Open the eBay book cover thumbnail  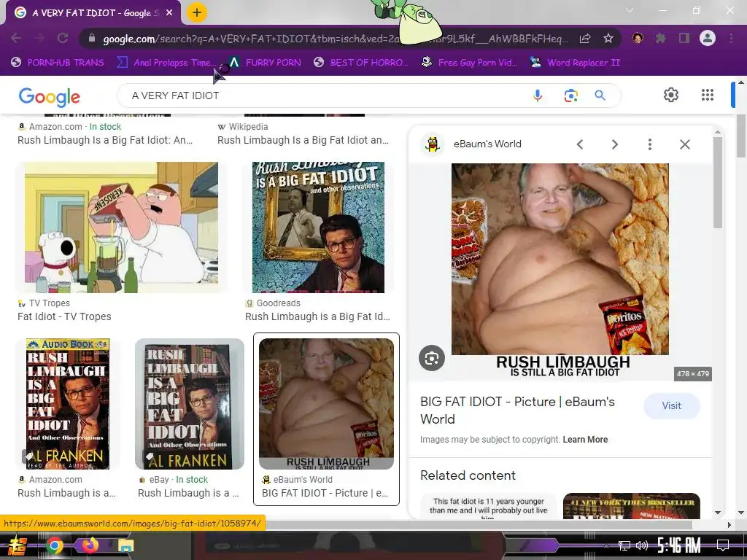[190, 404]
